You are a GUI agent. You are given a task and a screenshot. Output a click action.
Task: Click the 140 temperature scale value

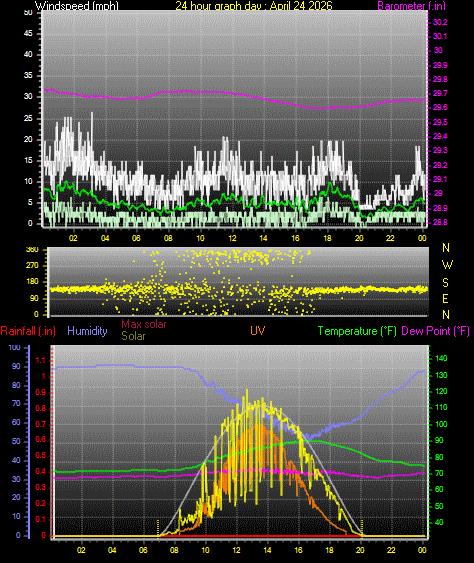[441, 358]
